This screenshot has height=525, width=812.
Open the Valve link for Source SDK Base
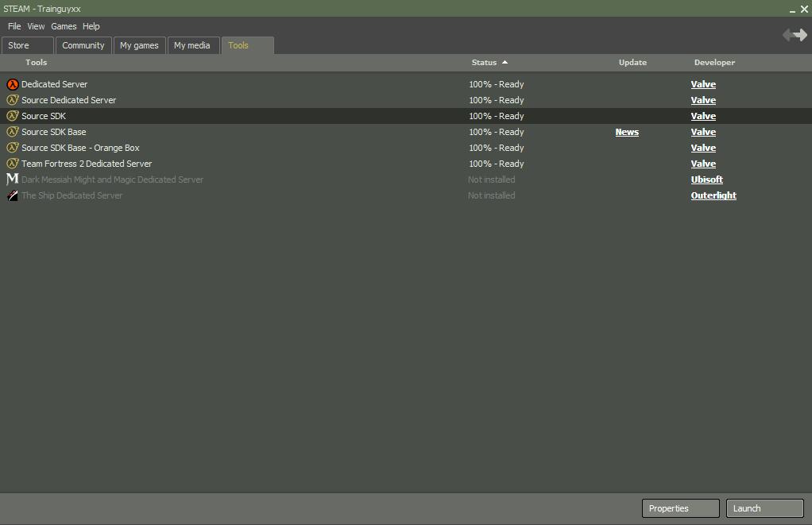pos(703,132)
